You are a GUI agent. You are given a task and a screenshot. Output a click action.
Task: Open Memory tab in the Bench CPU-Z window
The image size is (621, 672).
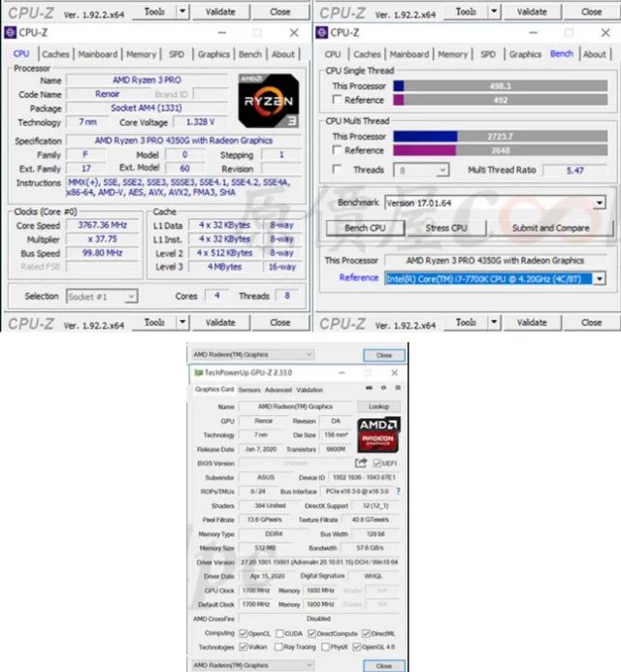coord(452,54)
